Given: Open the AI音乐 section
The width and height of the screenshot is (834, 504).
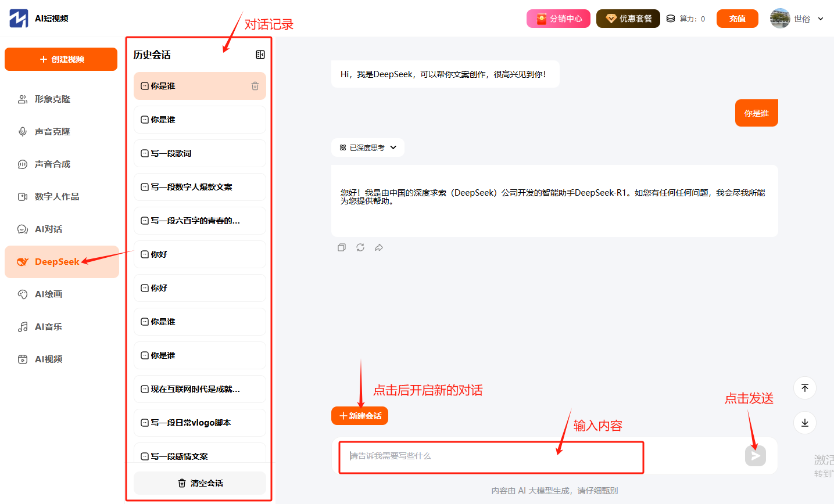Looking at the screenshot, I should tap(62, 327).
